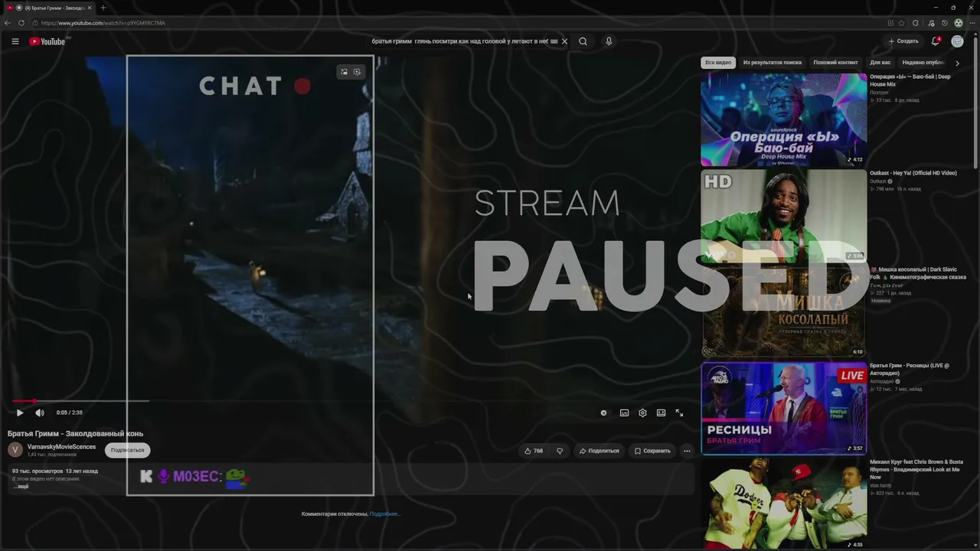
Task: Click the right icon on chat overlay header
Action: point(357,72)
